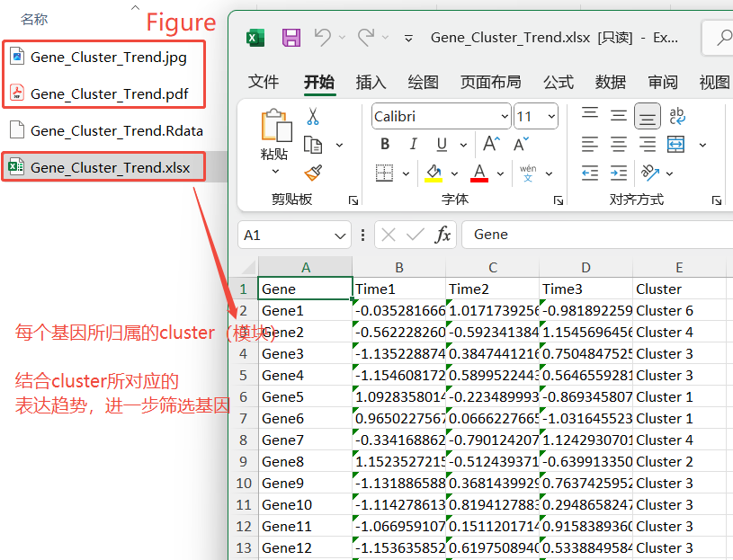Open the font size dropdown
Viewport: 733px width, 560px height.
[550, 117]
